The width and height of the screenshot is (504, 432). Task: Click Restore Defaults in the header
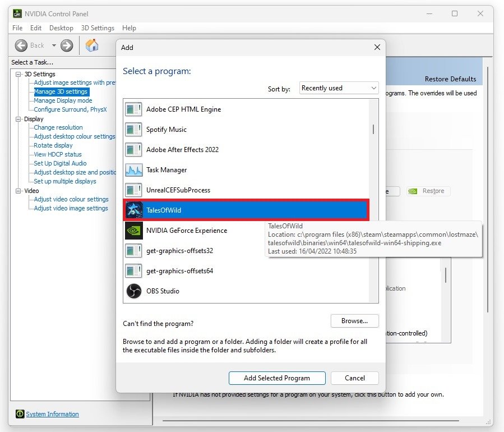pyautogui.click(x=450, y=79)
